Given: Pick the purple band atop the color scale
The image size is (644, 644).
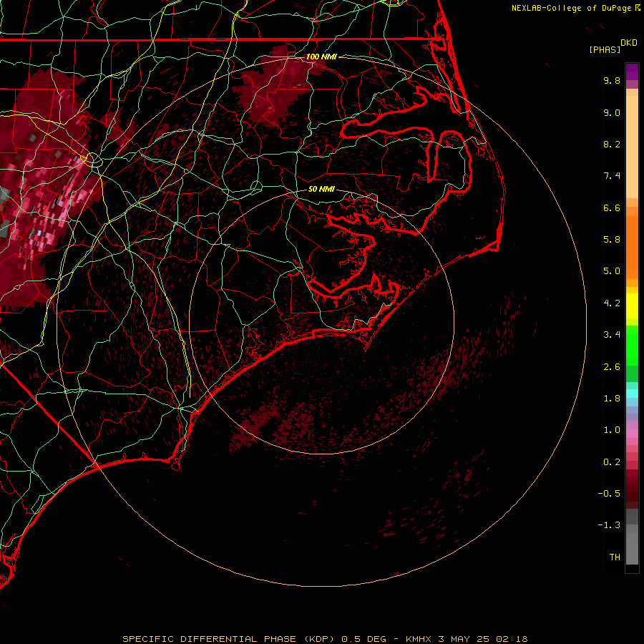Looking at the screenshot, I should point(632,72).
